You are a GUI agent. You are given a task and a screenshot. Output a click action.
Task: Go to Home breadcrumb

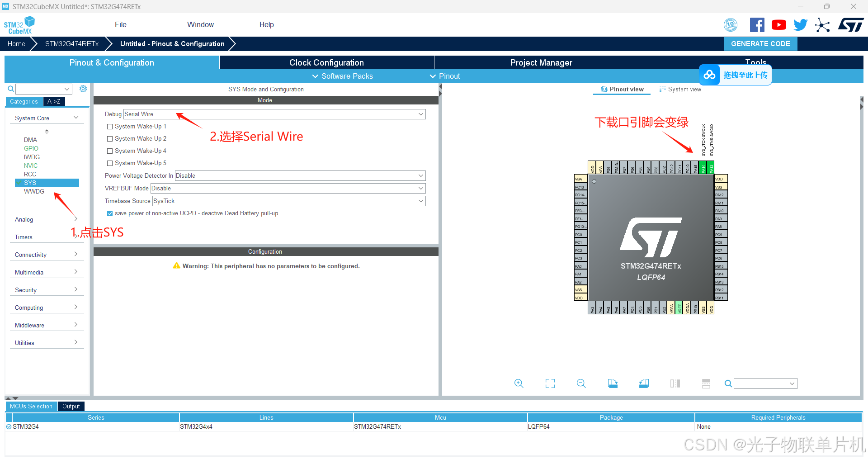pos(16,44)
